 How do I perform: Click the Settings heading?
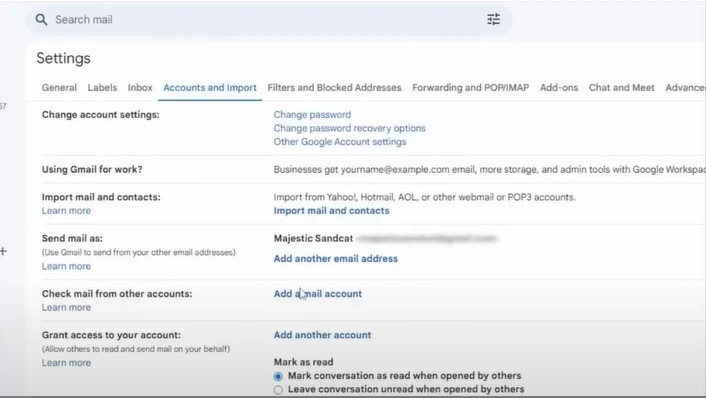[63, 59]
